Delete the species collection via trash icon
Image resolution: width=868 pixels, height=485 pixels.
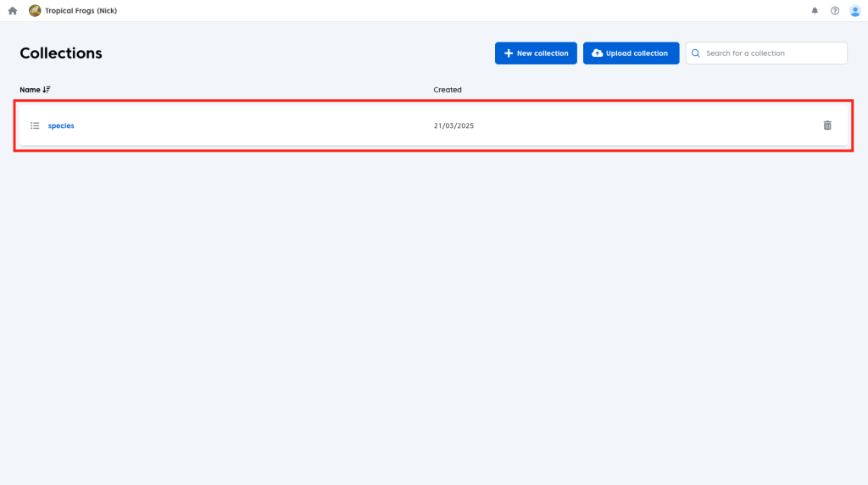pyautogui.click(x=827, y=125)
